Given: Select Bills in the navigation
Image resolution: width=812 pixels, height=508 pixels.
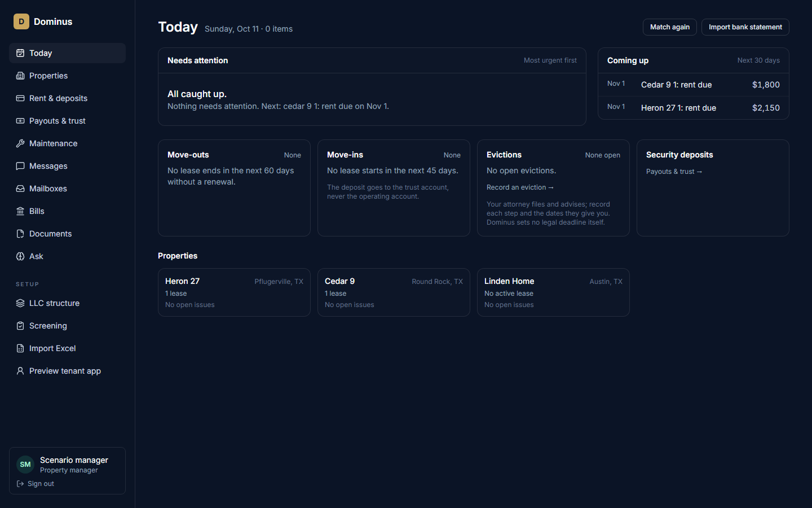Looking at the screenshot, I should click(x=67, y=211).
